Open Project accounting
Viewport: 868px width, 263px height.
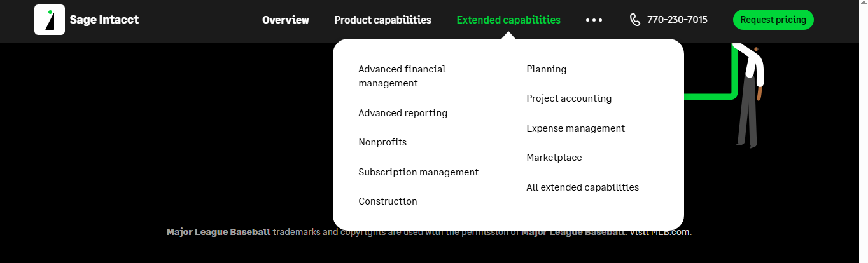569,98
